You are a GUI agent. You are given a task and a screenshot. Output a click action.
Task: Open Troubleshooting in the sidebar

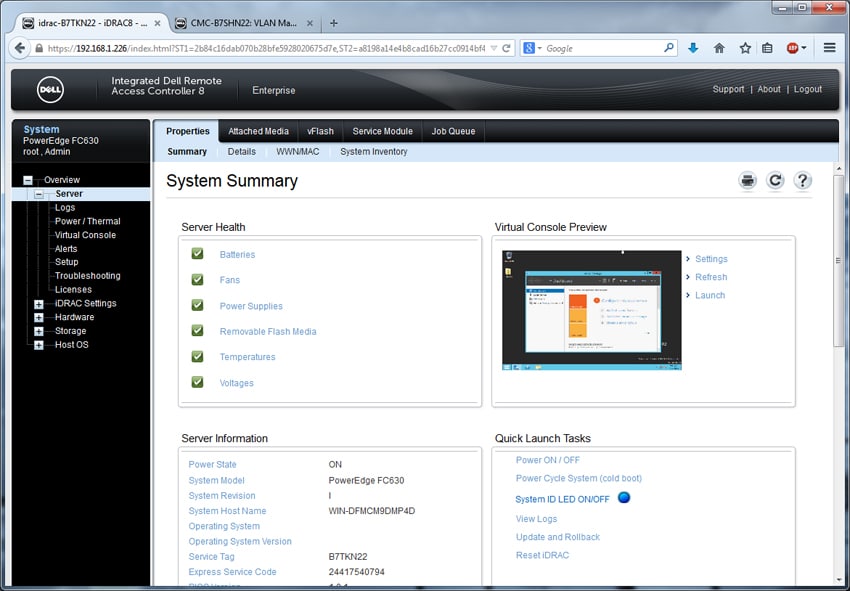88,275
